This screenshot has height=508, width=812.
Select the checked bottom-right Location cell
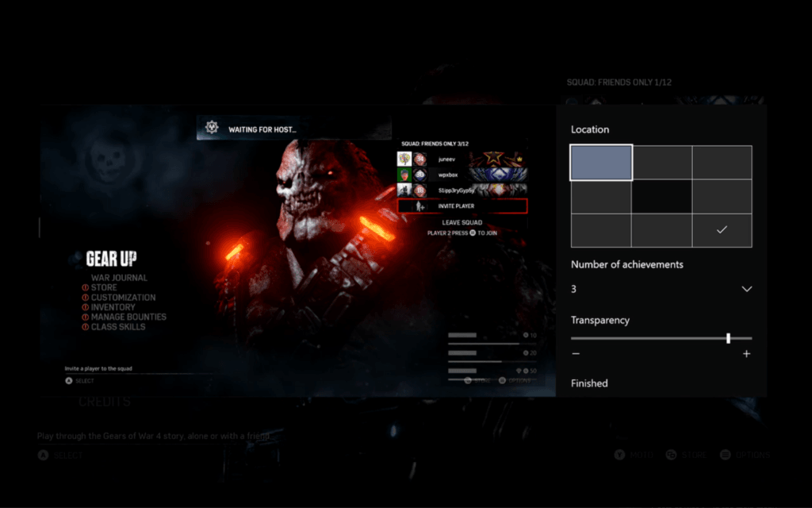(x=722, y=230)
